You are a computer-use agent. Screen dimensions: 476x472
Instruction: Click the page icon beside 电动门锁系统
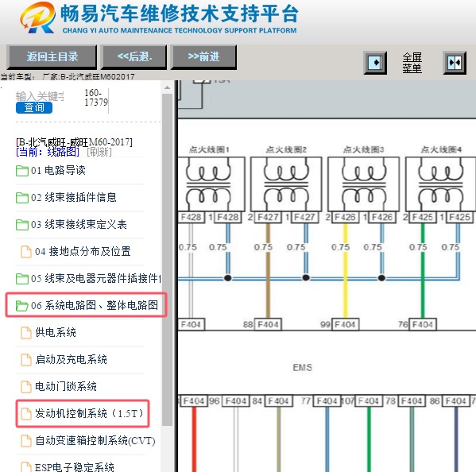(26, 387)
